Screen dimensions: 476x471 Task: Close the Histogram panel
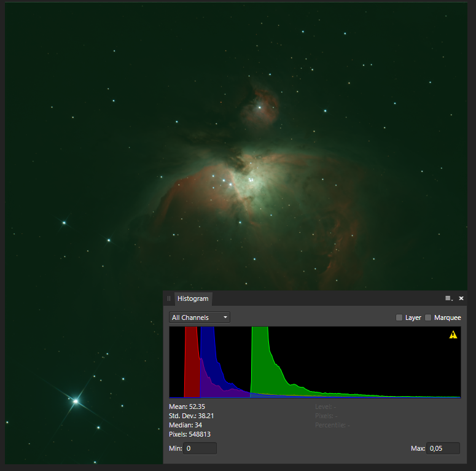coord(461,298)
